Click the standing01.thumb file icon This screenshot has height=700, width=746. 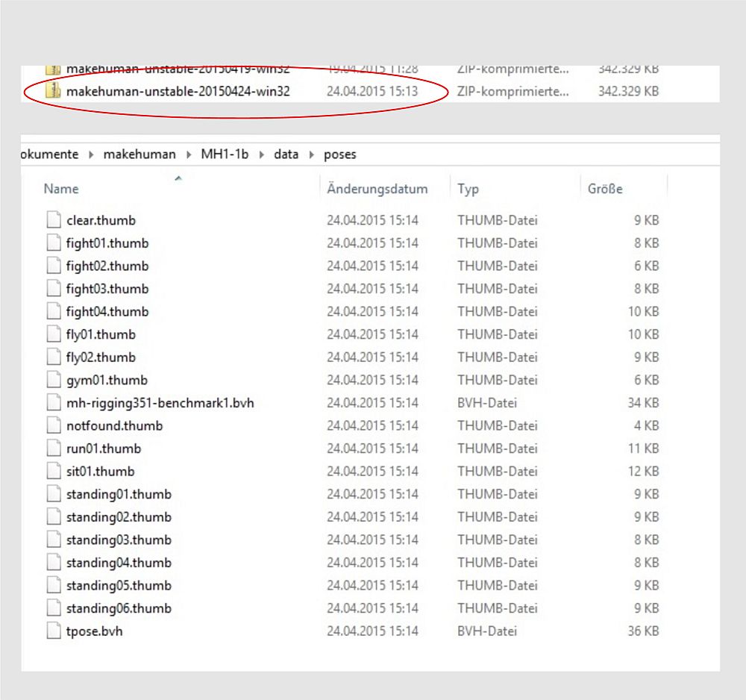pos(54,494)
